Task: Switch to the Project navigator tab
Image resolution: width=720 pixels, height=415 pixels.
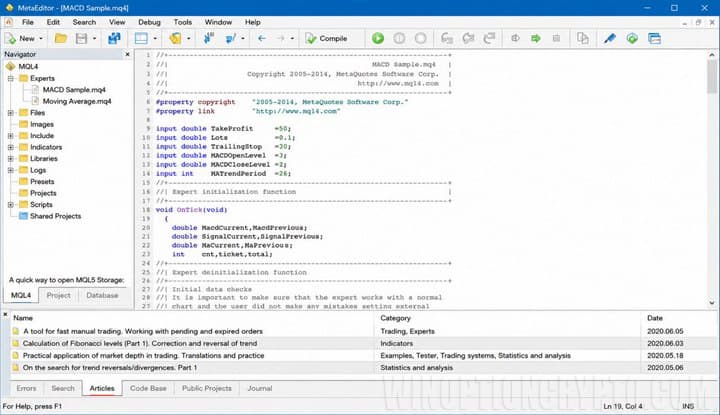Action: tap(58, 295)
